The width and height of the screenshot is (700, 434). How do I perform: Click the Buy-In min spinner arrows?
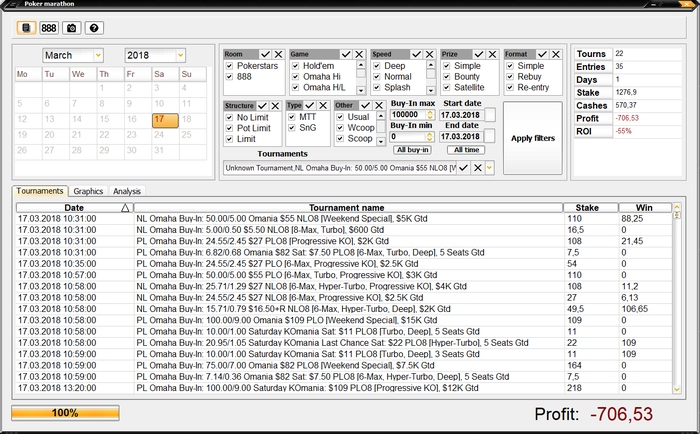pyautogui.click(x=430, y=137)
